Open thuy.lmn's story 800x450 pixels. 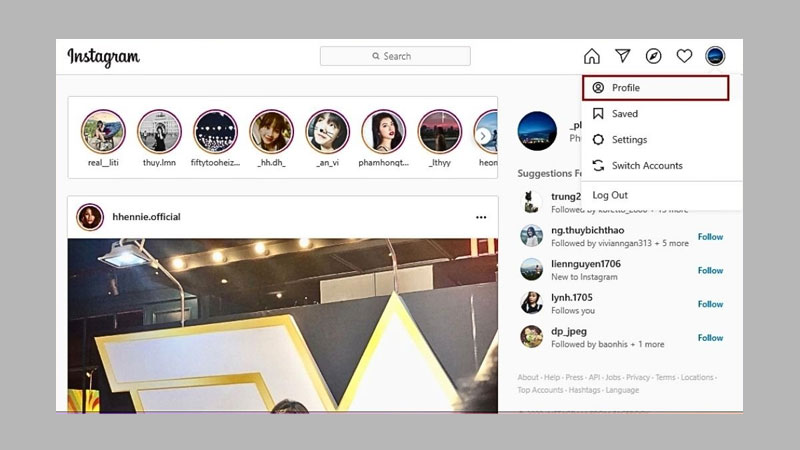159,132
